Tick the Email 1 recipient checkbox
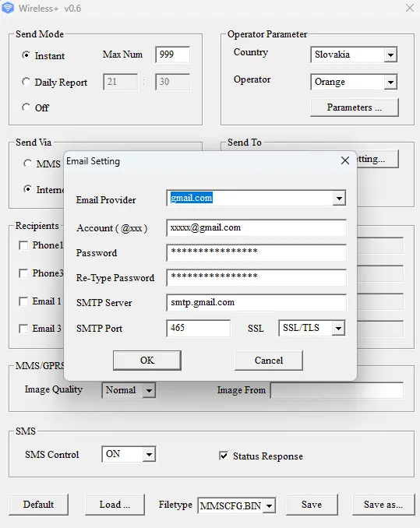Image resolution: width=420 pixels, height=528 pixels. (x=23, y=301)
